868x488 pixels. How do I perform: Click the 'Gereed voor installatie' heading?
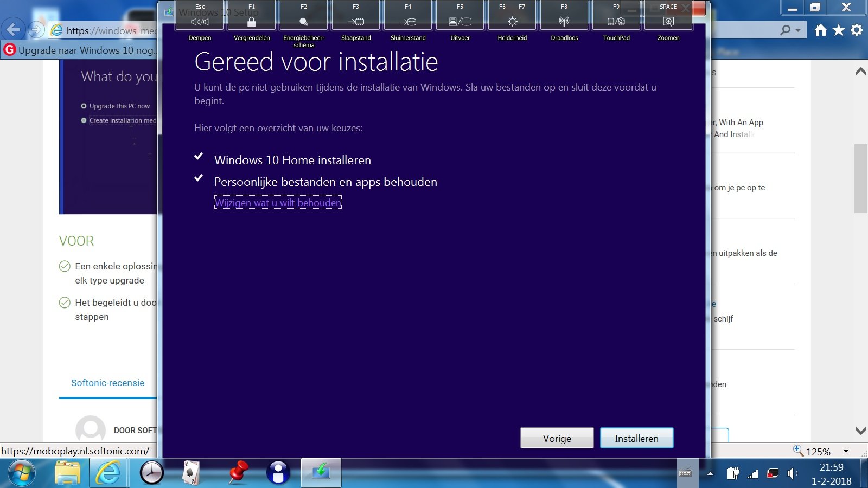click(316, 62)
